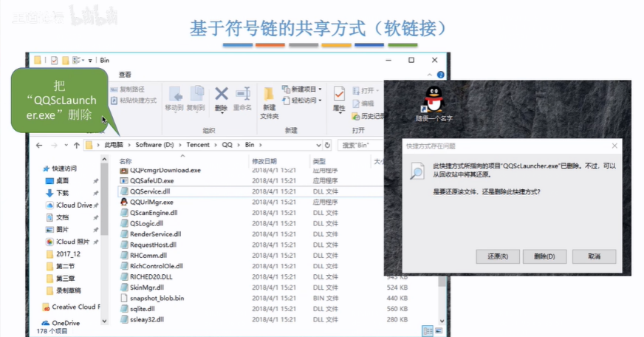Viewport: 644px width, 337px height.
Task: Click "QQ" in address breadcrumb
Action: pos(227,145)
